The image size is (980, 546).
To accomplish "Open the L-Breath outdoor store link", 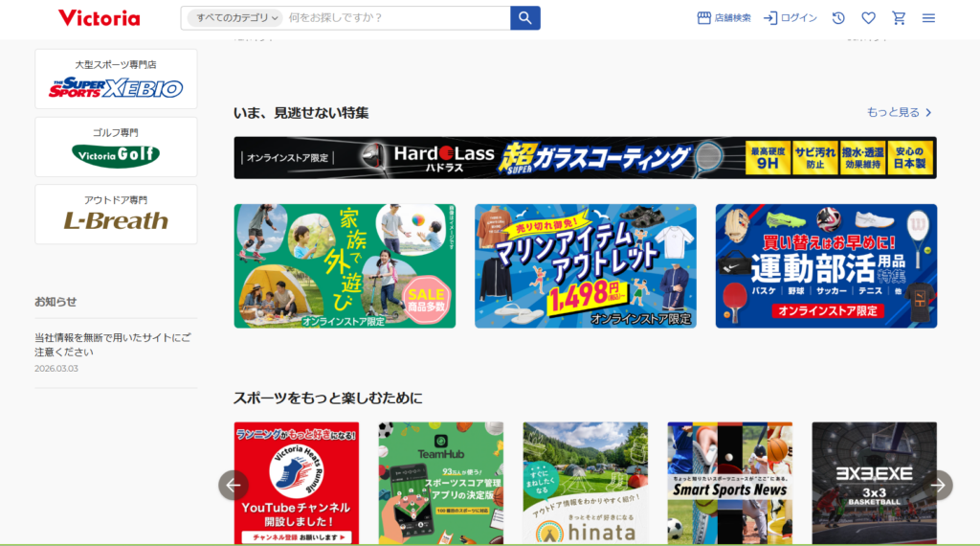I will (x=116, y=215).
